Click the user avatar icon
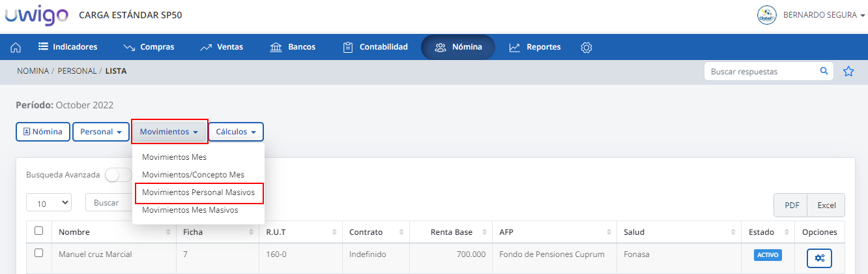The height and width of the screenshot is (274, 868). (x=766, y=15)
